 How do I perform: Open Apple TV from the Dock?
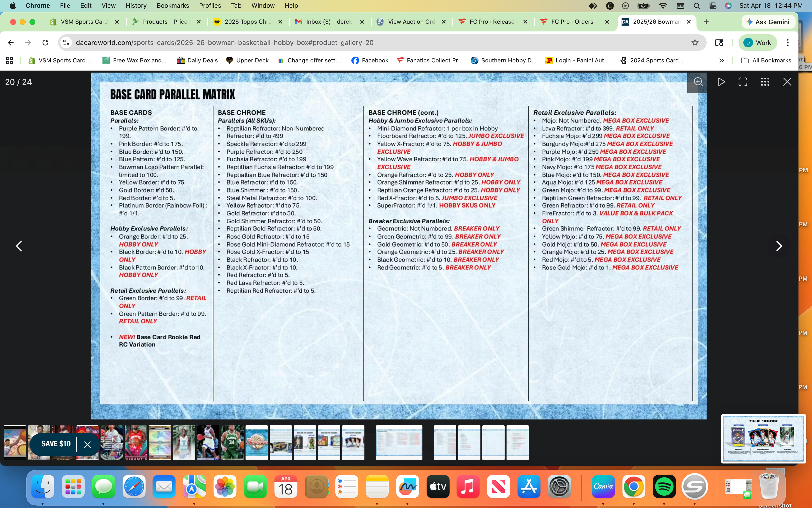pyautogui.click(x=438, y=486)
